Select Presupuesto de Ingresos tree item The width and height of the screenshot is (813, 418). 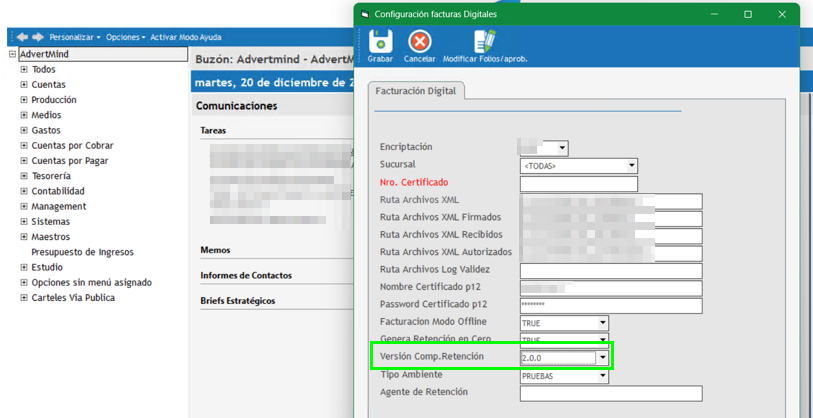(82, 252)
